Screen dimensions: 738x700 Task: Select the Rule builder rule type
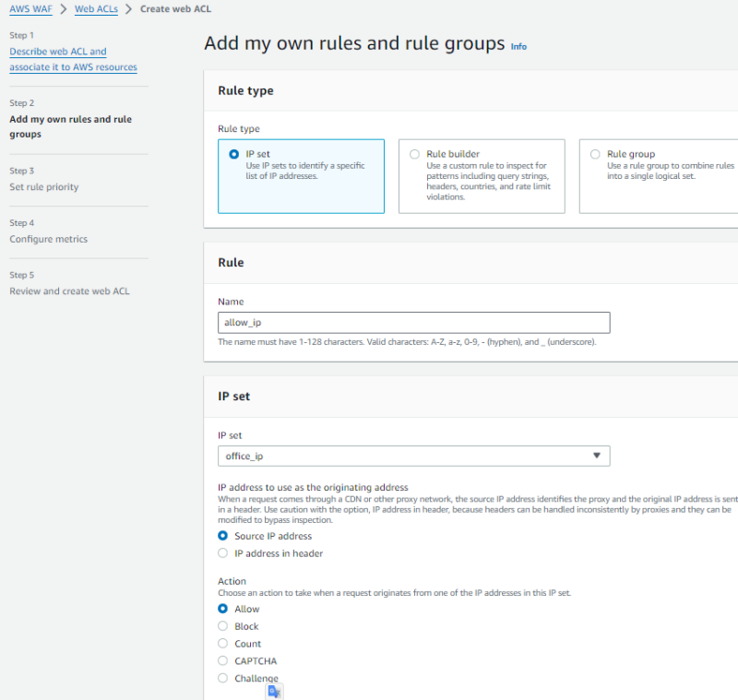414,154
